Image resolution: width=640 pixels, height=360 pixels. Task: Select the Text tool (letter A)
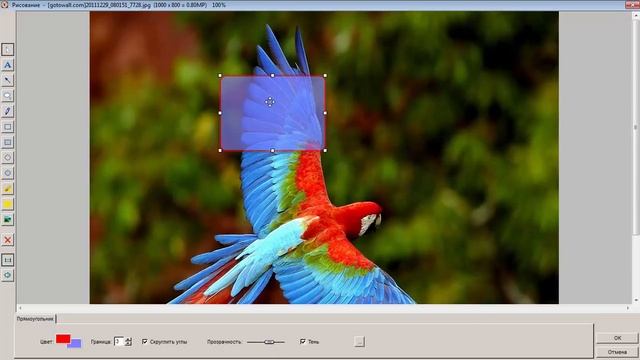click(7, 65)
